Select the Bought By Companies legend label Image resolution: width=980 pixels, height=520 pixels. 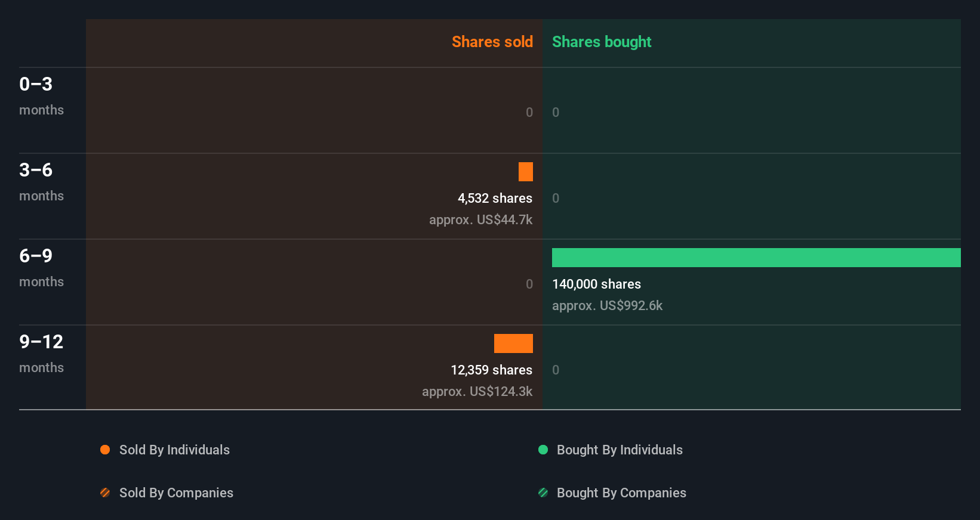(621, 493)
